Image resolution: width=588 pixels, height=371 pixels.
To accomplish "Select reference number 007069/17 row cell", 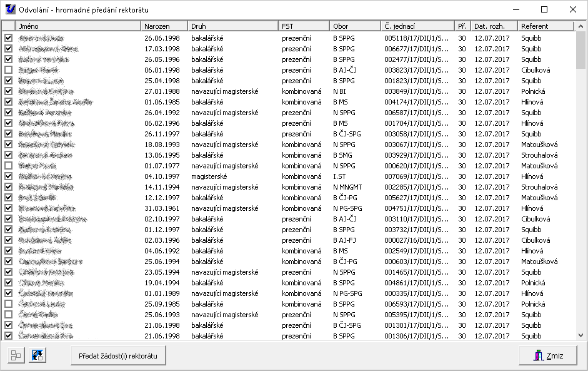I will tap(416, 176).
